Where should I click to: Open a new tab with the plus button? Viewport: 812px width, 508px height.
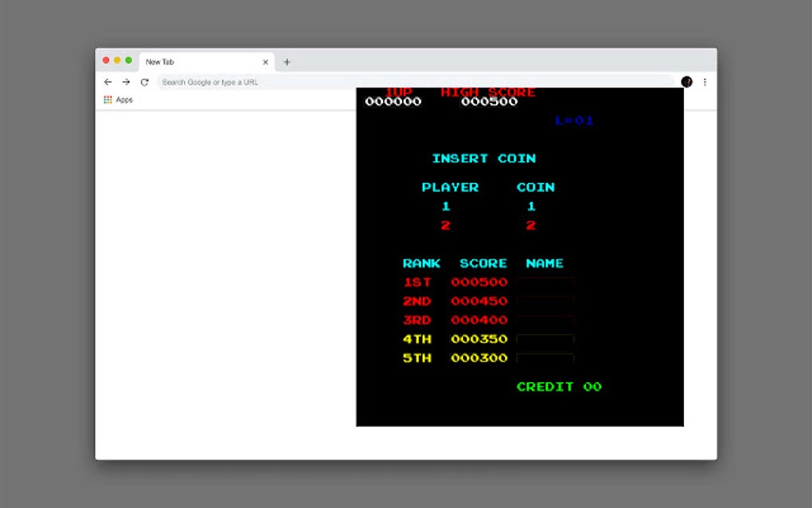point(287,61)
